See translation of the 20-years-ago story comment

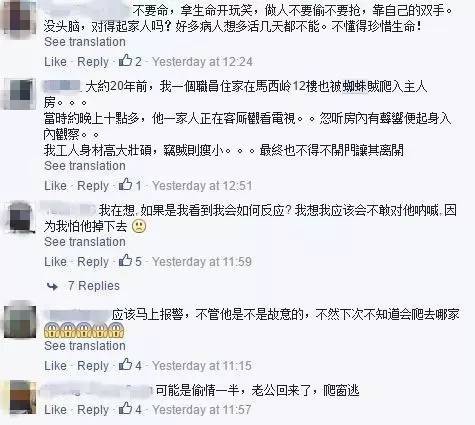pyautogui.click(x=85, y=166)
